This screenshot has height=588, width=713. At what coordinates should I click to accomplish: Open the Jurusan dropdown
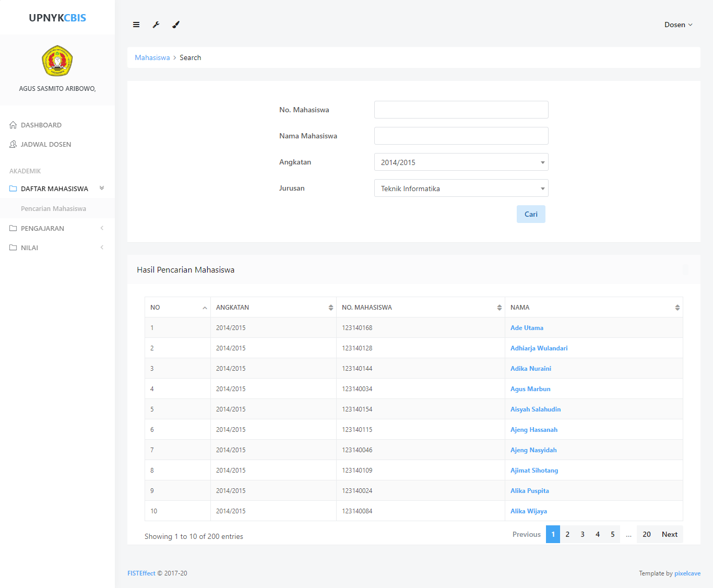tap(461, 189)
